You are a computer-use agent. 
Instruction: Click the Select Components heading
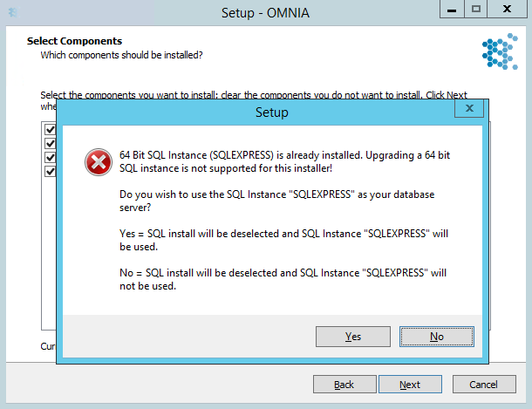74,41
